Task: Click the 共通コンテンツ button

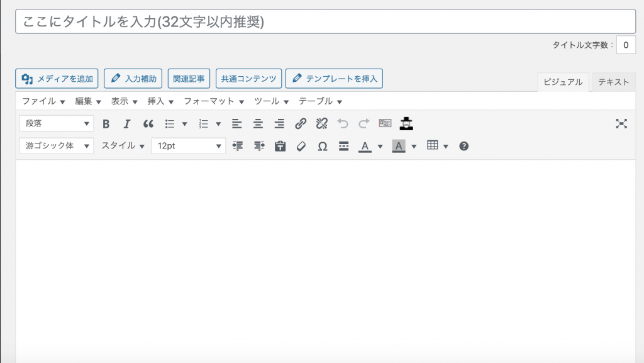Action: pos(249,79)
